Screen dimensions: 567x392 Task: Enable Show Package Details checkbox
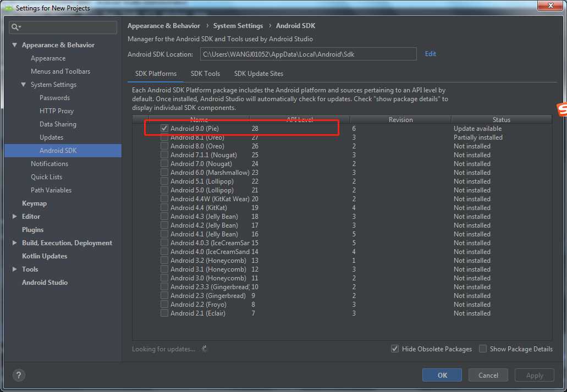(x=483, y=349)
